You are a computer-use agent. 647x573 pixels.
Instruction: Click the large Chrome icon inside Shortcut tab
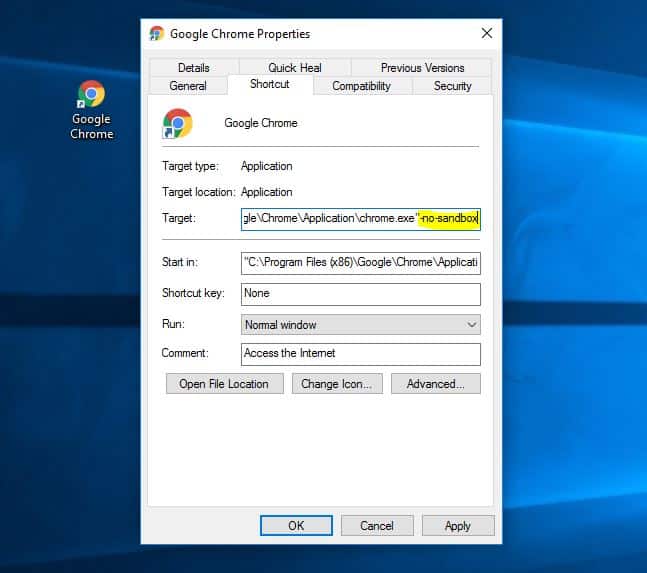pos(177,123)
